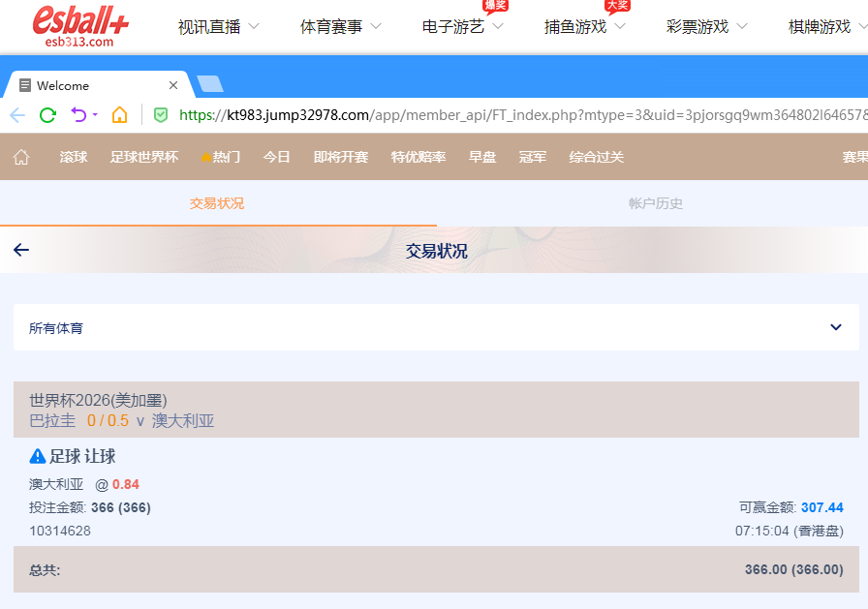Viewport: 868px width, 609px height.
Task: Click the warning triangle icon by 足球 让球
Action: coord(37,456)
